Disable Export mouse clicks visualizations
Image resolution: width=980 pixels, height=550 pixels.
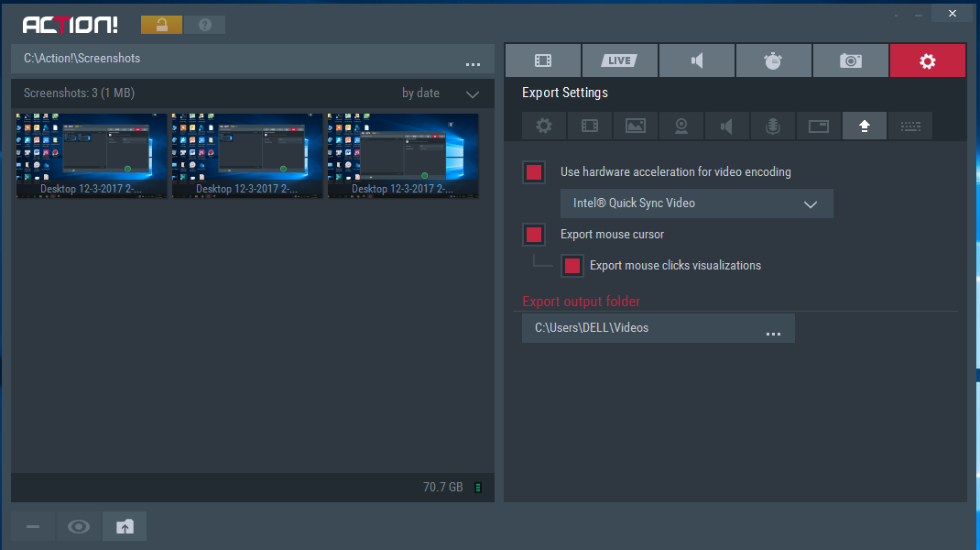(x=572, y=266)
